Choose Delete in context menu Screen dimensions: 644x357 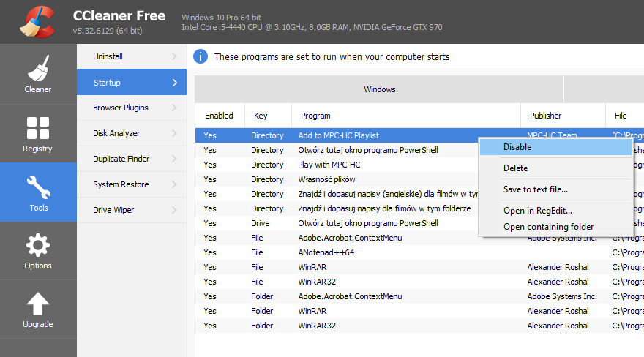coord(555,168)
